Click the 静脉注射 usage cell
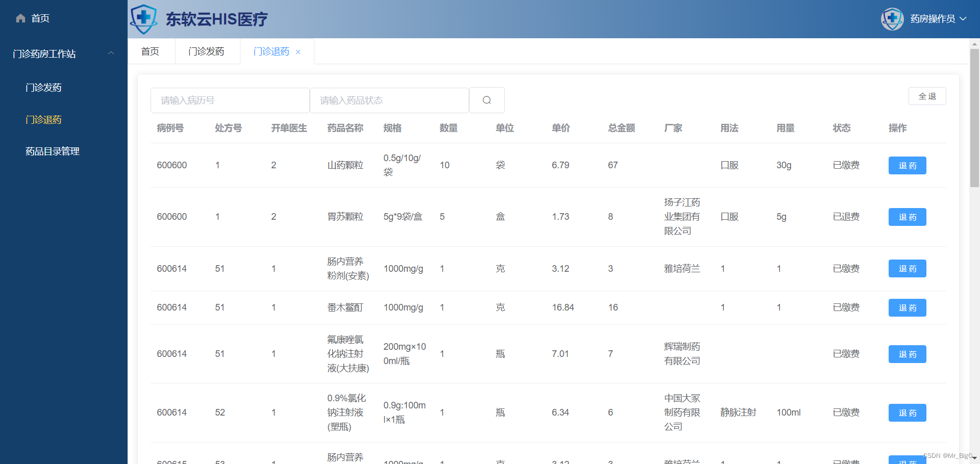The image size is (980, 464). tap(738, 413)
